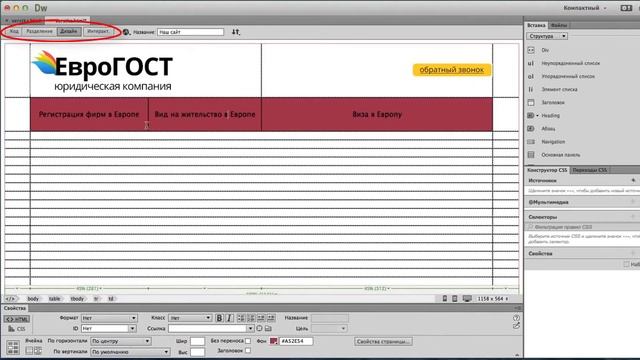Click the Heading insert icon
This screenshot has width=640, height=360.
pos(530,116)
